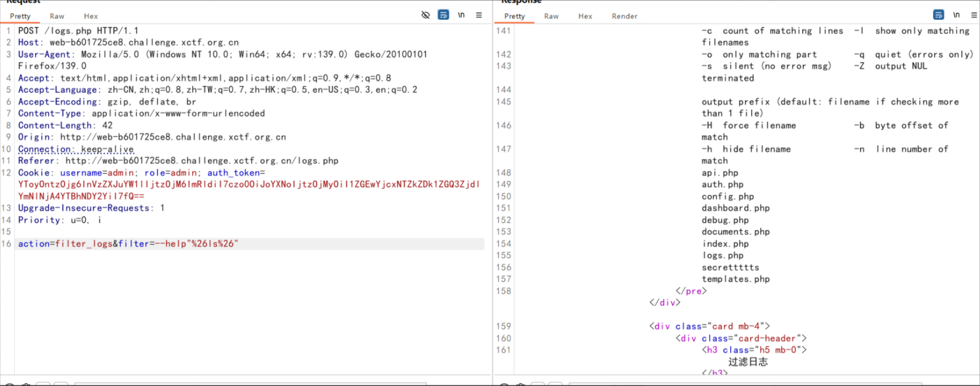Click auth.php in the response listing

click(723, 185)
